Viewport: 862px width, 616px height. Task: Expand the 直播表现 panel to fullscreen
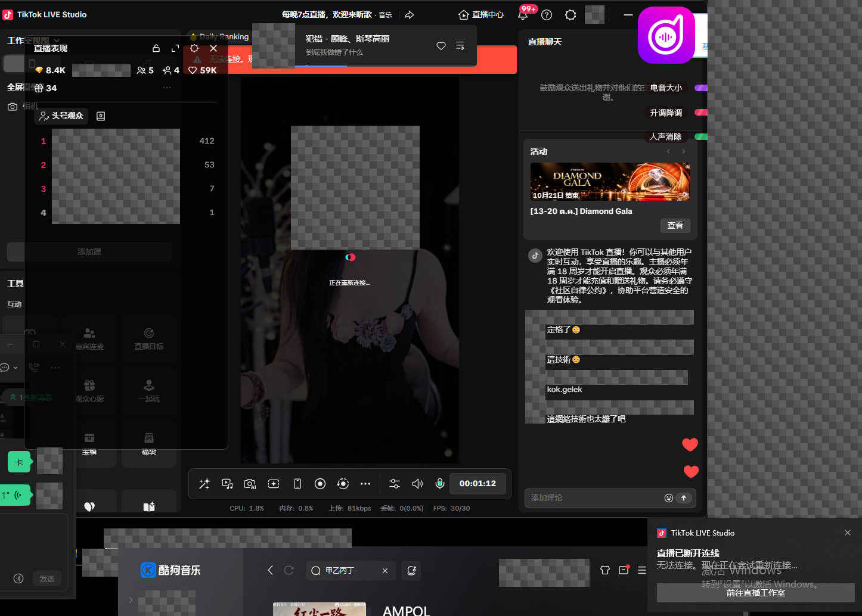pos(175,48)
